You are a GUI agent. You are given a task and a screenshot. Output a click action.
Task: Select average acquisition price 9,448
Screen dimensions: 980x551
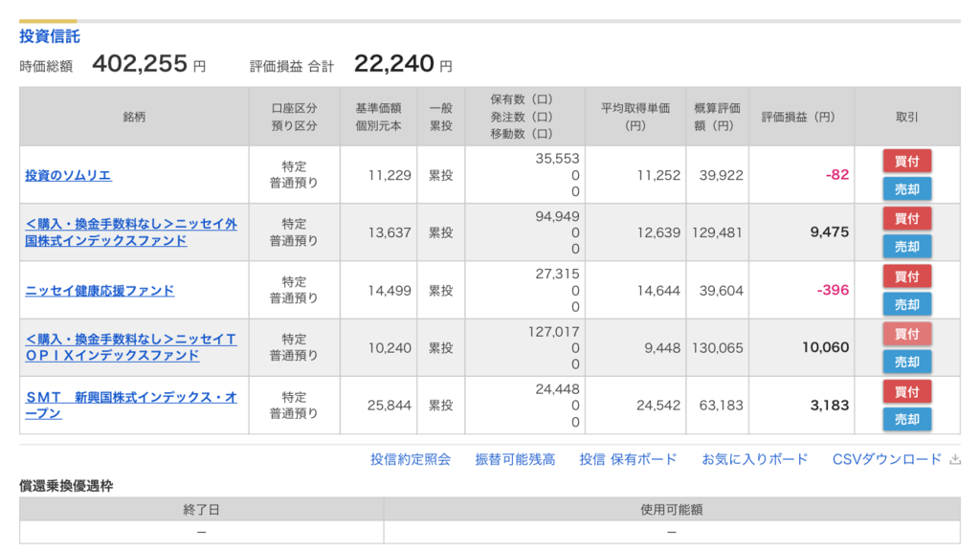(x=662, y=348)
